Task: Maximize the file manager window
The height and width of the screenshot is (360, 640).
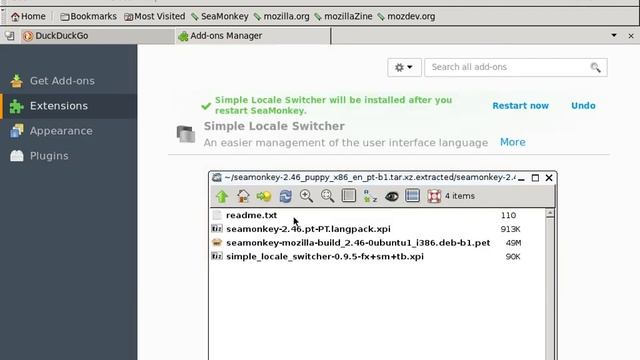Action: coord(535,178)
